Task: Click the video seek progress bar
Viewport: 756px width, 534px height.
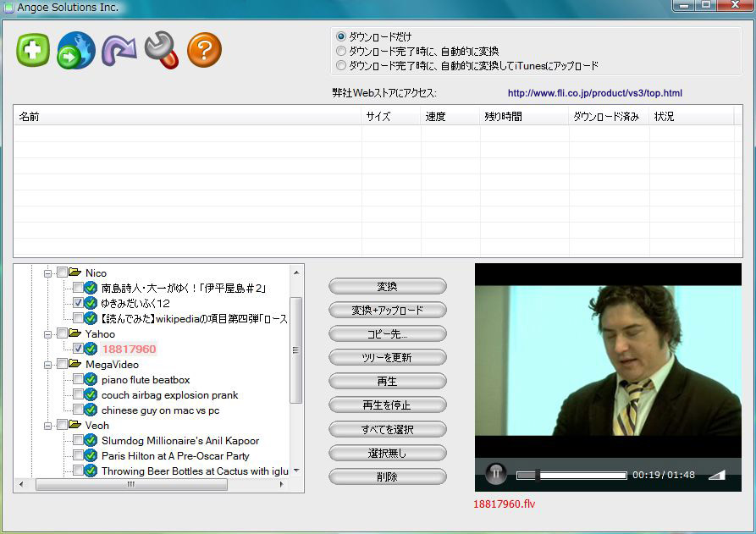Action: 571,476
